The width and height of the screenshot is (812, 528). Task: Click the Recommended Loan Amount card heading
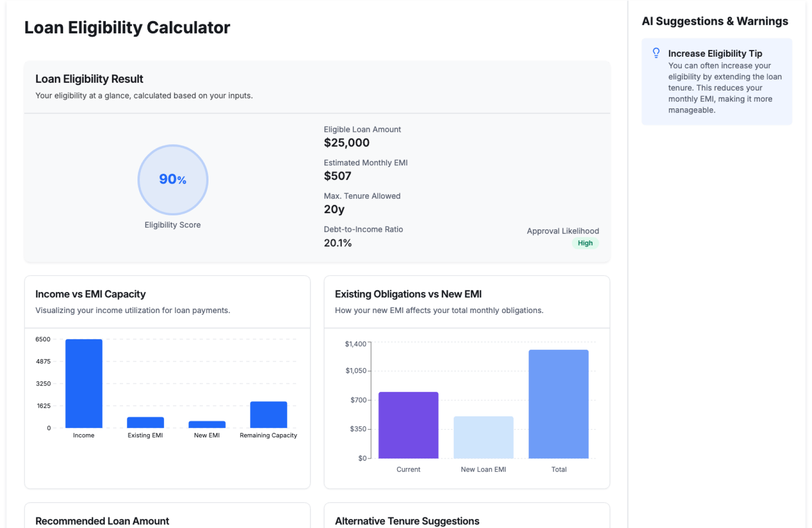[x=102, y=521]
